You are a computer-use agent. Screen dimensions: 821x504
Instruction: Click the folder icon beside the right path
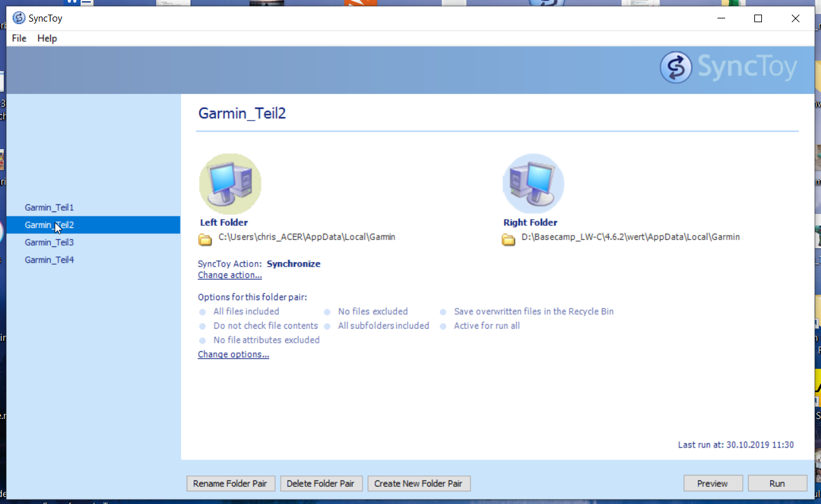(x=509, y=239)
